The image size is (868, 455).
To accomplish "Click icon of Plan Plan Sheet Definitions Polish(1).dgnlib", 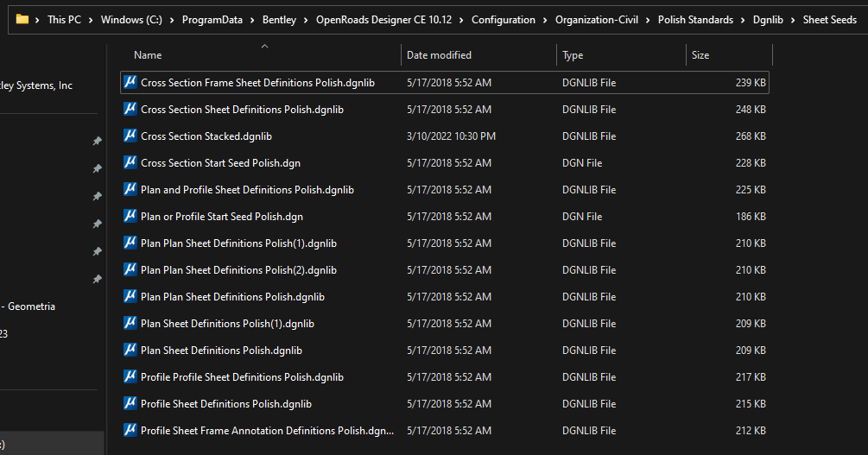I will tap(130, 243).
